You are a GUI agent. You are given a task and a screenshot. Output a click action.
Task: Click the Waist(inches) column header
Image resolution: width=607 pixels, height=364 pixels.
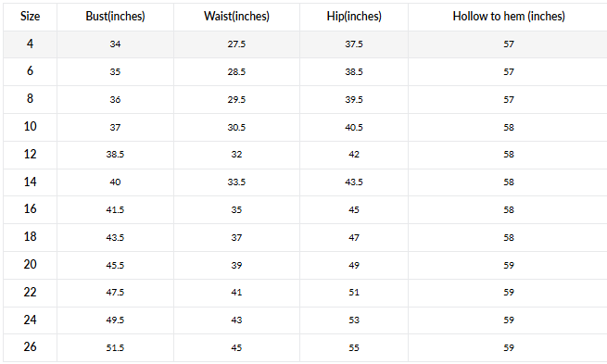pos(236,17)
